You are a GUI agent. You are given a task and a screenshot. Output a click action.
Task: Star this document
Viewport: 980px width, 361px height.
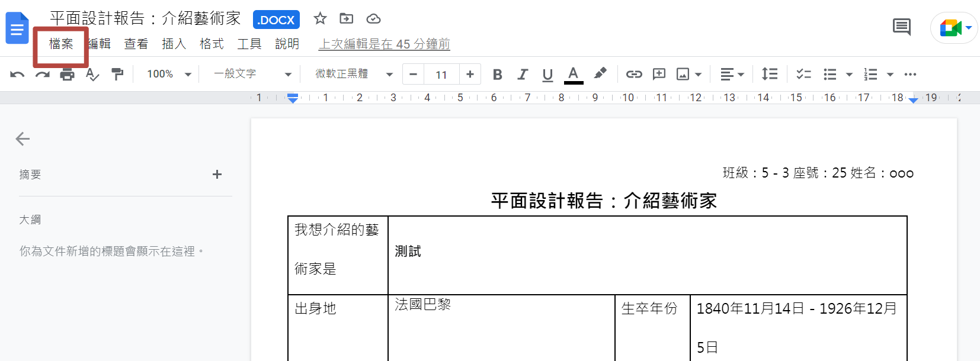tap(320, 18)
